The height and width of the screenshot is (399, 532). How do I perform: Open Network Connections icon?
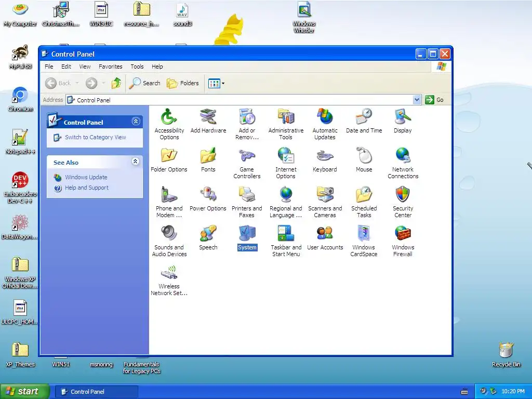(403, 156)
